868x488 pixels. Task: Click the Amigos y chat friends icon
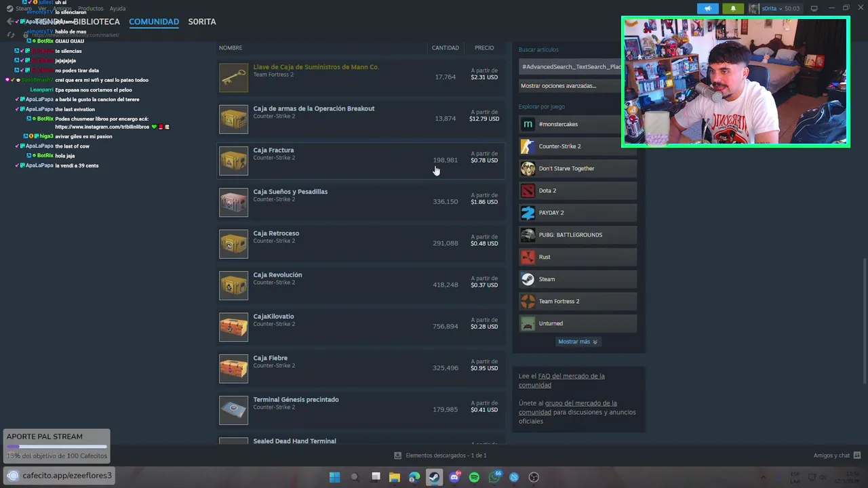pyautogui.click(x=857, y=455)
